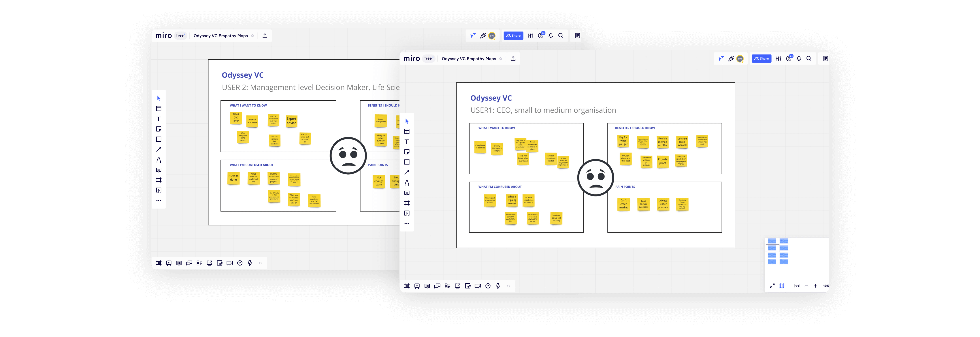Collapse the front window bottom toolbar
This screenshot has width=980, height=337.
(x=508, y=286)
